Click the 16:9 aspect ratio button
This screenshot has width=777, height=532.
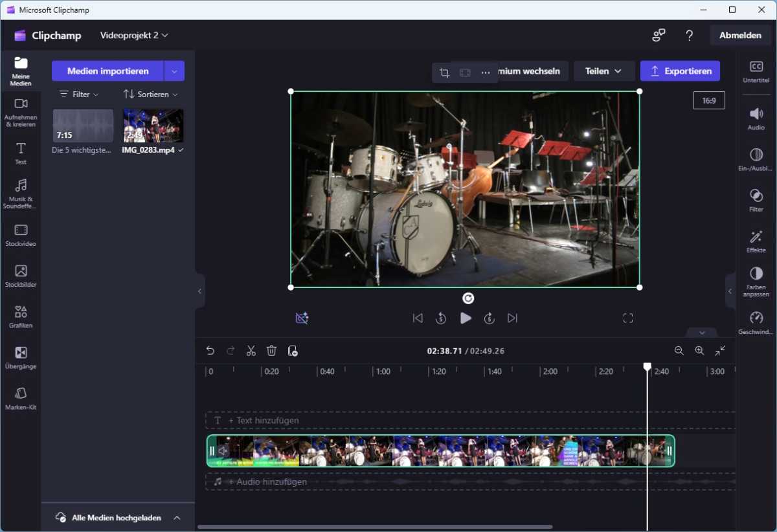pos(709,100)
